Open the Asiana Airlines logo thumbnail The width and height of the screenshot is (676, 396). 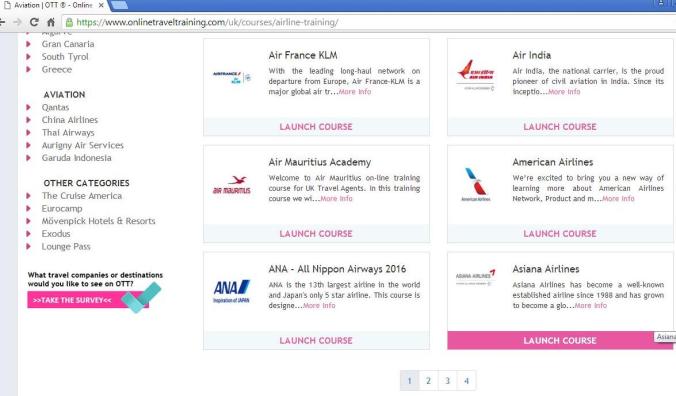(x=476, y=277)
